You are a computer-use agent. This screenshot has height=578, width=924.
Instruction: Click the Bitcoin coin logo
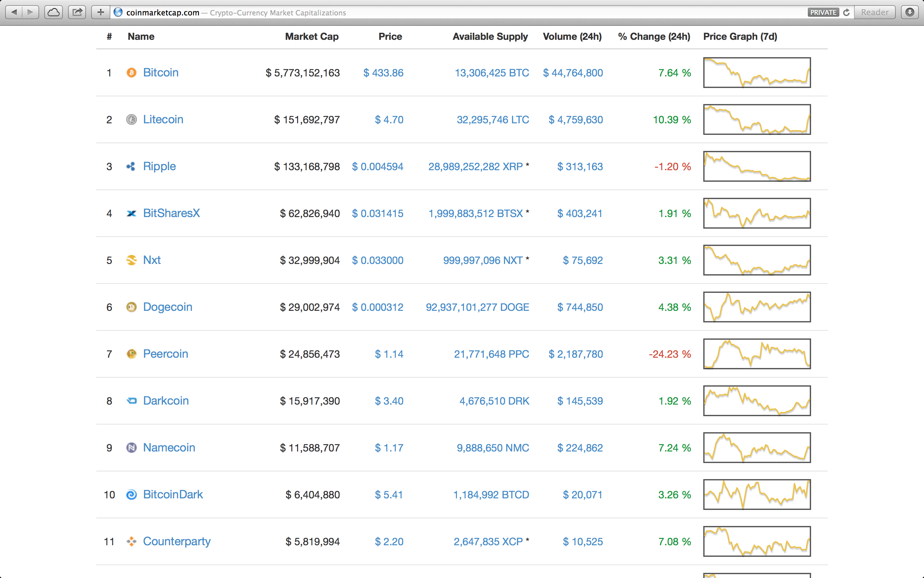click(131, 73)
